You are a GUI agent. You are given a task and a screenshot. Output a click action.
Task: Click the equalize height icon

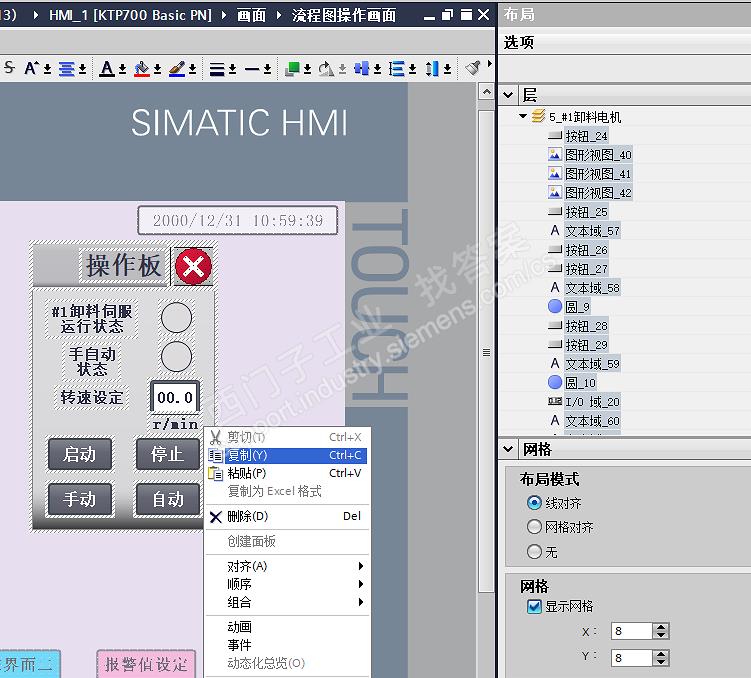[432, 68]
